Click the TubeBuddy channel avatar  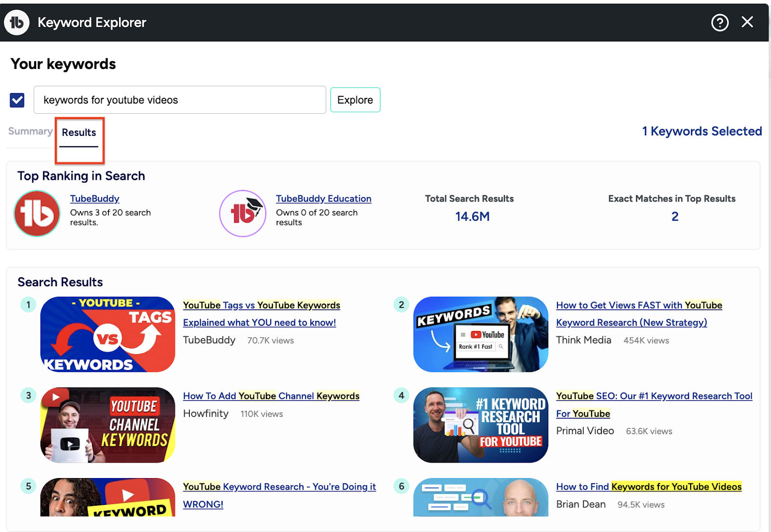37,213
